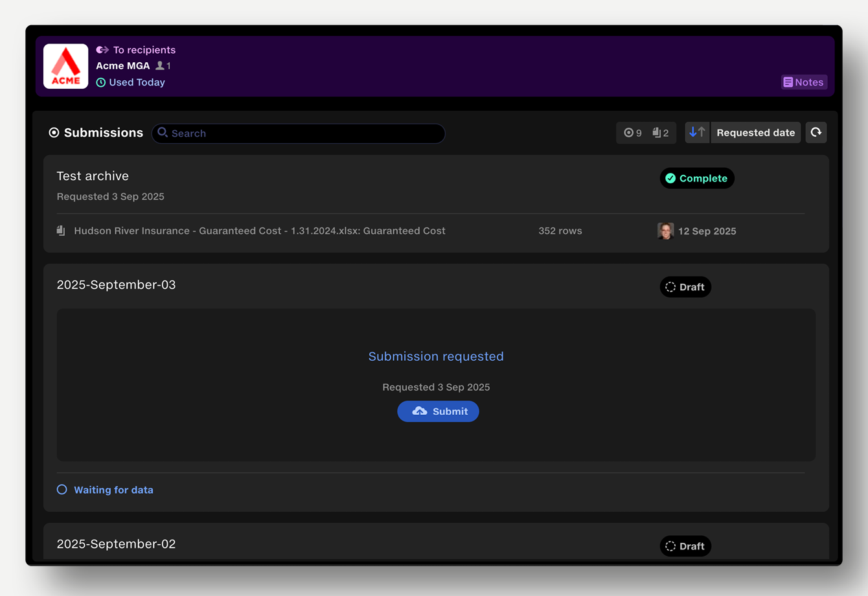Viewport: 868px width, 596px height.
Task: Click the recipients arrow icon
Action: pyautogui.click(x=102, y=49)
